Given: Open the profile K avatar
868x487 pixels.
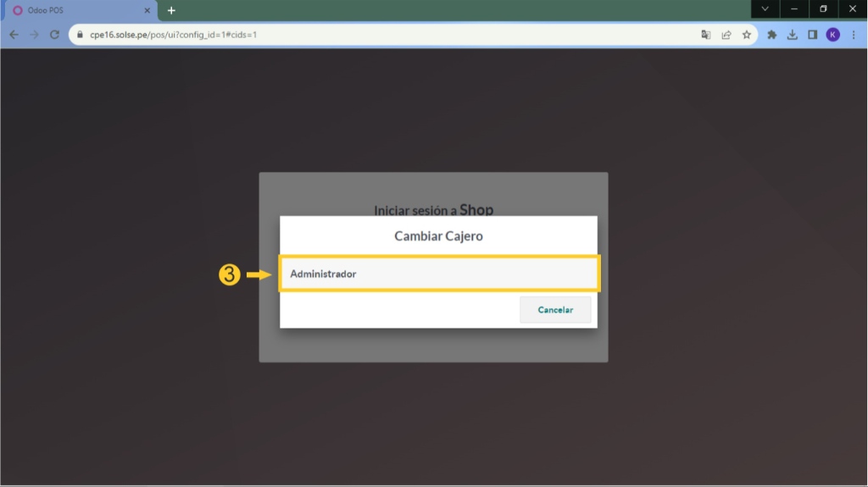Looking at the screenshot, I should 833,35.
